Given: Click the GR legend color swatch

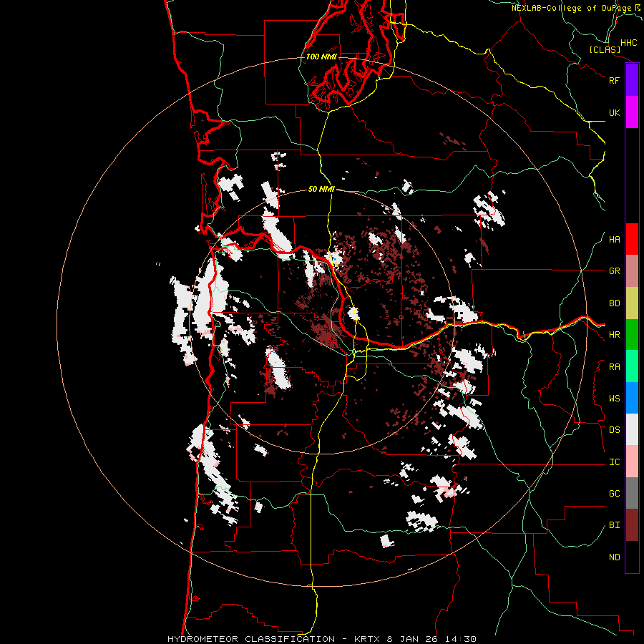Looking at the screenshot, I should [x=632, y=271].
